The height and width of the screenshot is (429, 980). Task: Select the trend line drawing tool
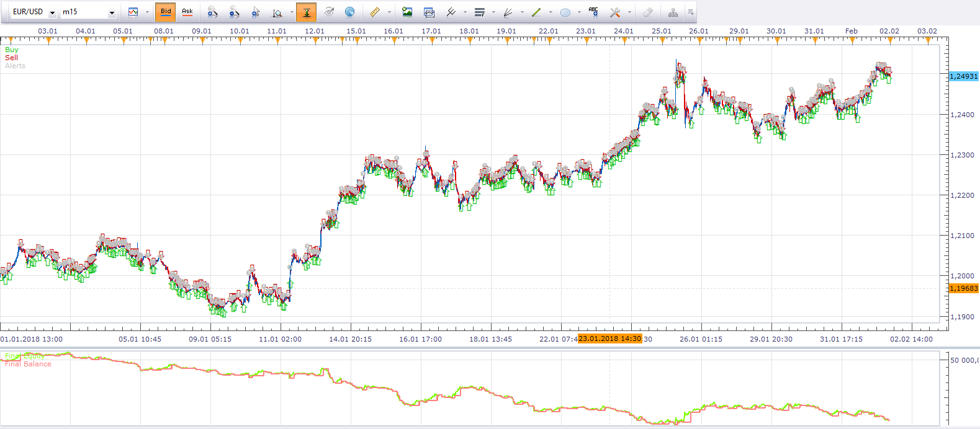coord(536,12)
